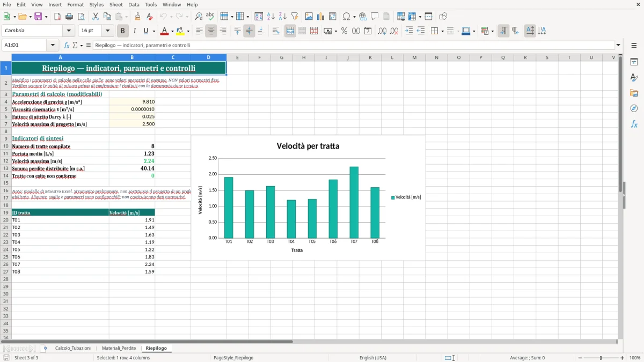Toggle left-to-right text direction
Image resolution: width=644 pixels, height=362 pixels.
point(503,31)
